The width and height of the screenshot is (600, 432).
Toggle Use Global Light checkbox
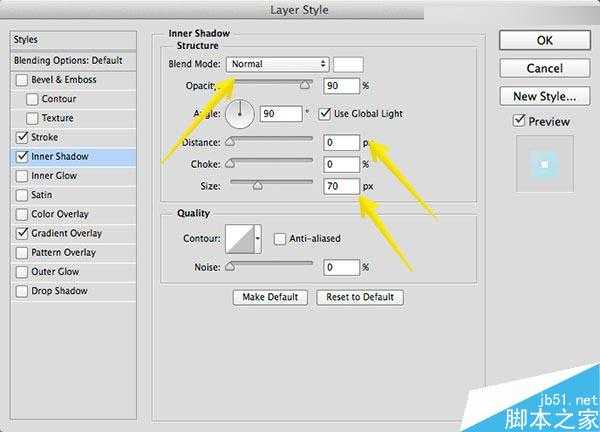tap(325, 114)
